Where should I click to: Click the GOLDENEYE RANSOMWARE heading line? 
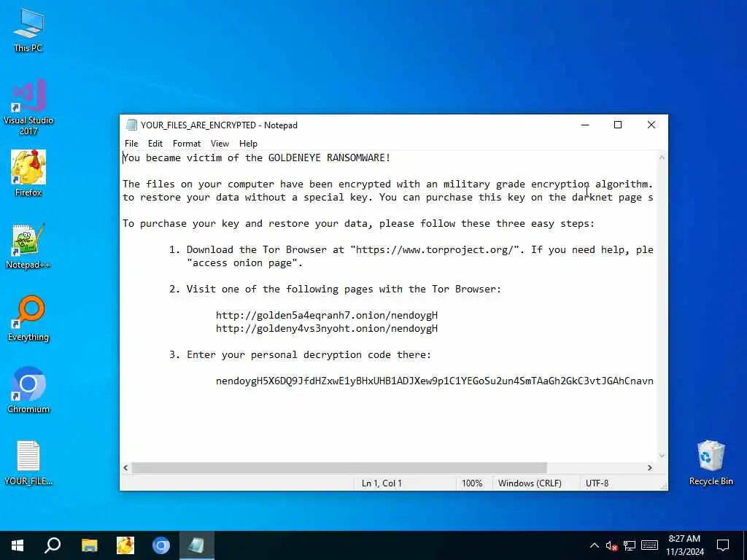click(256, 157)
